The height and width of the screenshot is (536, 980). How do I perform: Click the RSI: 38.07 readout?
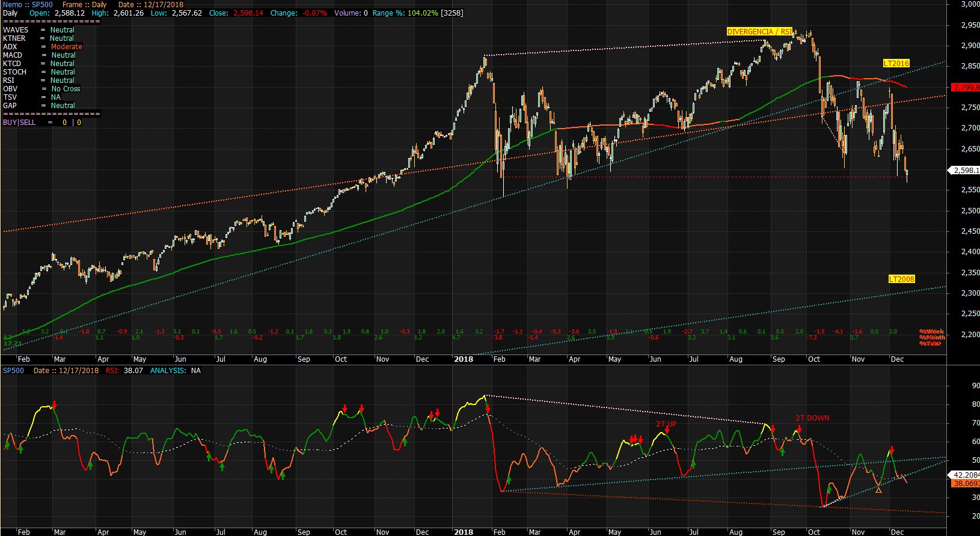[124, 370]
